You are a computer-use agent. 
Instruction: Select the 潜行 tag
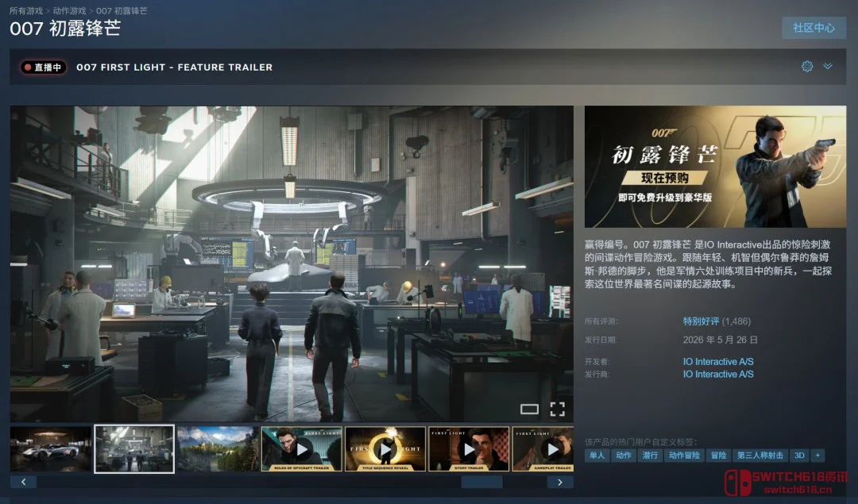[x=650, y=456]
